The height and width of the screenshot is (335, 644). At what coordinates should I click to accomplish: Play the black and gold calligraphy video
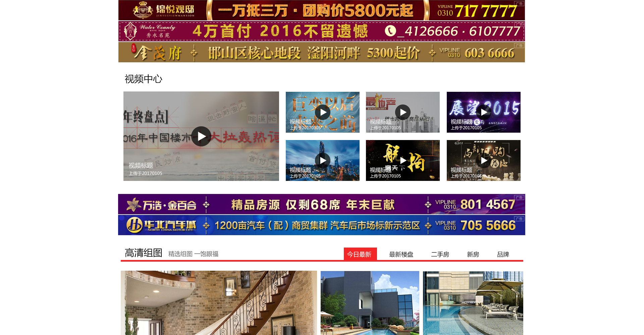(x=402, y=160)
